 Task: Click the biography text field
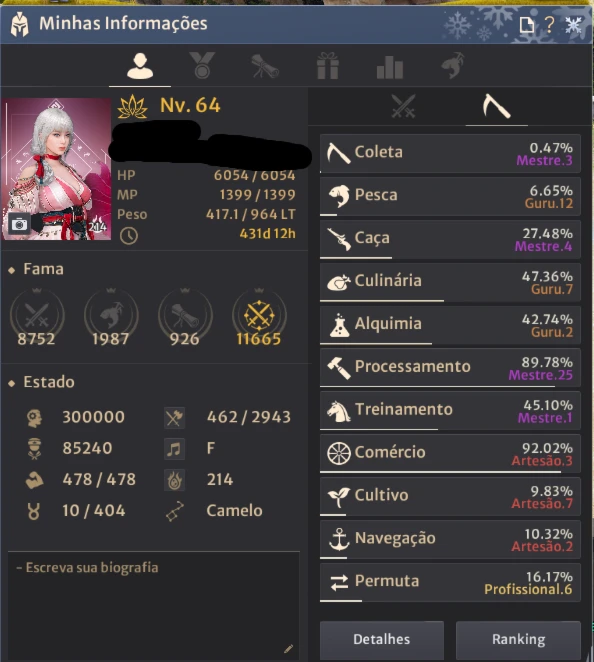pos(154,605)
